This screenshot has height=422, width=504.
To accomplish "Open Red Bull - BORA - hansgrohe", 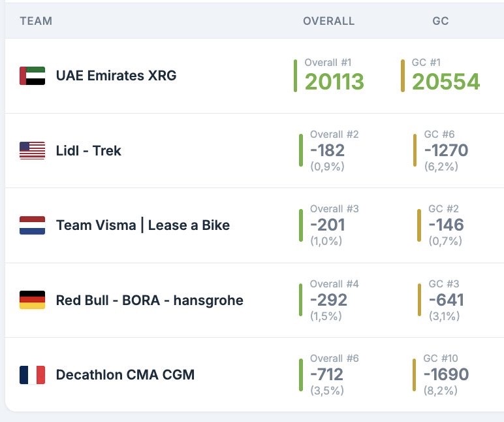I will tap(150, 300).
